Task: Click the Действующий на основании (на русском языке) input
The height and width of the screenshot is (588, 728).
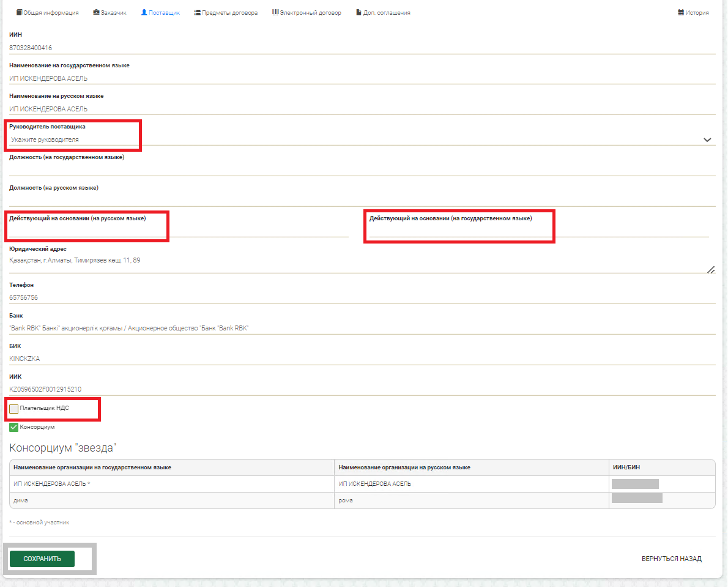Action: (177, 229)
